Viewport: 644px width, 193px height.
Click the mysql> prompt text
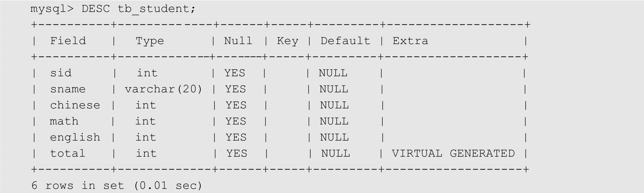point(52,9)
